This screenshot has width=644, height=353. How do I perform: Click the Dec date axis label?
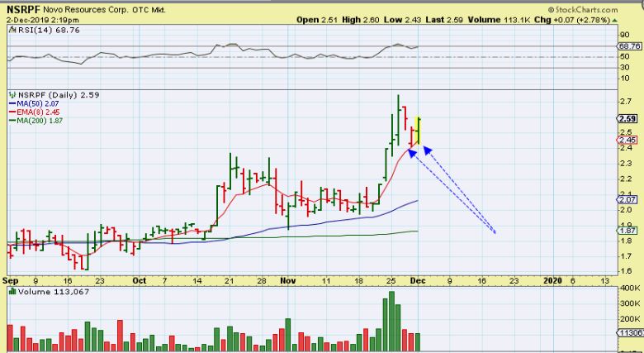tap(418, 281)
